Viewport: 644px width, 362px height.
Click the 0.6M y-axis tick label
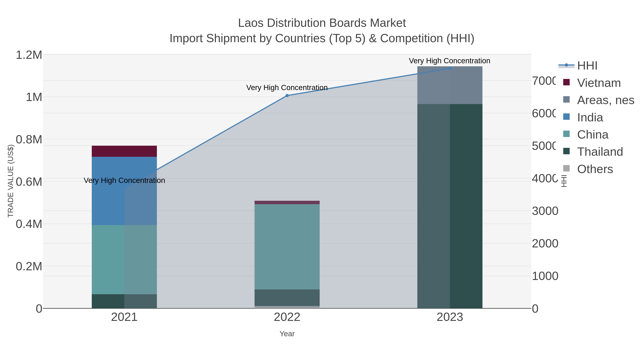29,182
